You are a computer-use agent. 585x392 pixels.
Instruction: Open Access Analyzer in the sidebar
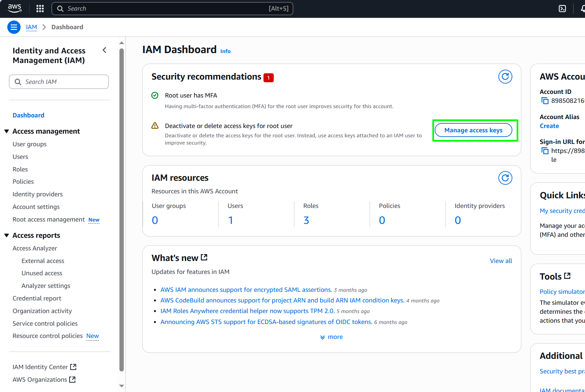click(x=35, y=248)
